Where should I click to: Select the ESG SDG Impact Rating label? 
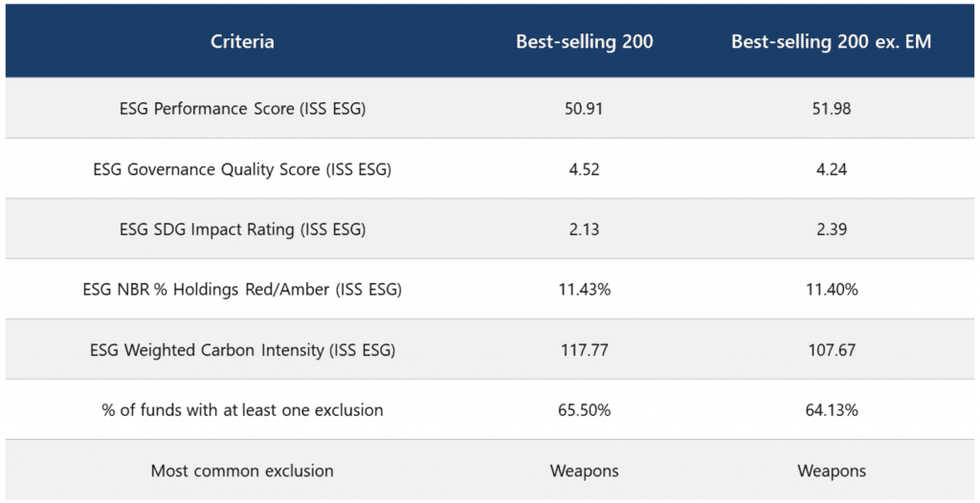pyautogui.click(x=242, y=230)
